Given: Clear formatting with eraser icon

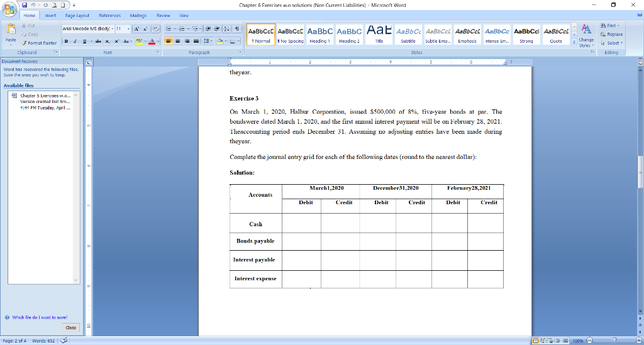Looking at the screenshot, I should [x=156, y=29].
